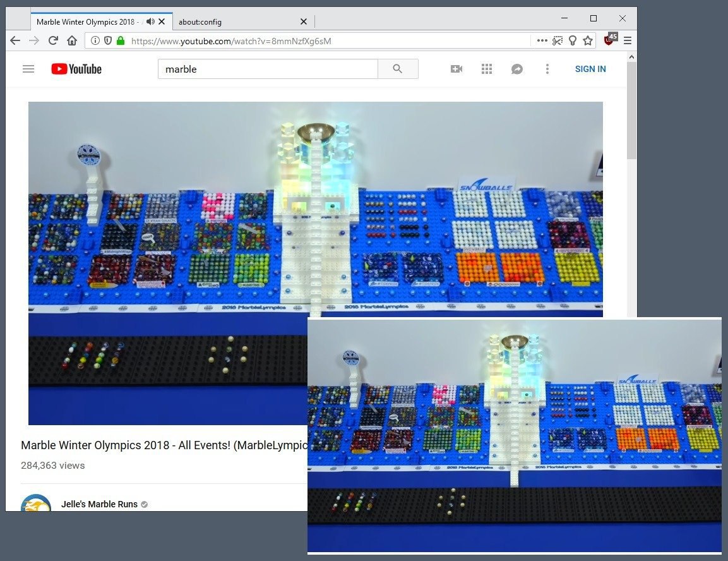This screenshot has height=561, width=728.
Task: Click the YouTube search magnifier button
Action: pyautogui.click(x=398, y=69)
